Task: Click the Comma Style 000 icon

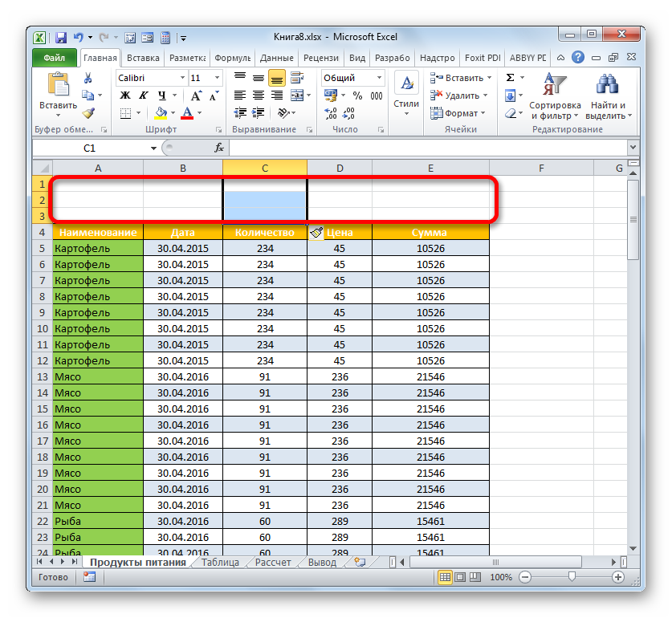Action: [377, 96]
